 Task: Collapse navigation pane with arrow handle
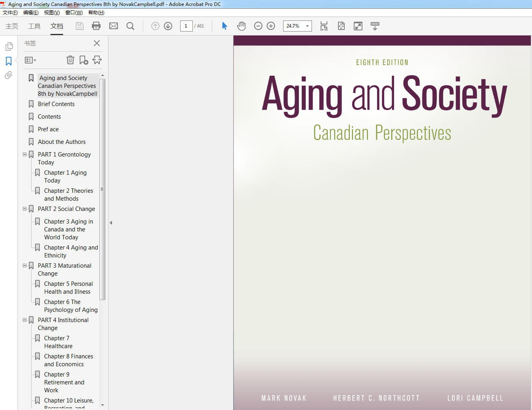coord(111,223)
